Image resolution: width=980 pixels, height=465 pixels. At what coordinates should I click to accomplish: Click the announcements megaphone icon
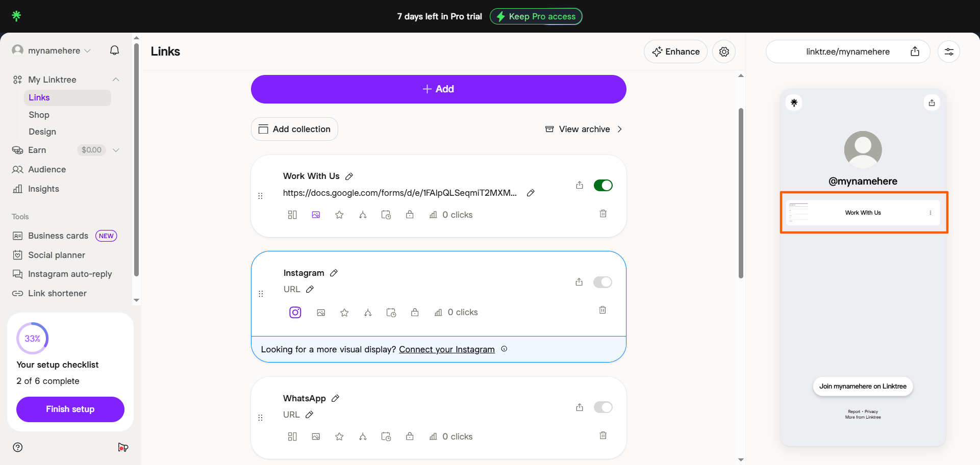[x=123, y=447]
